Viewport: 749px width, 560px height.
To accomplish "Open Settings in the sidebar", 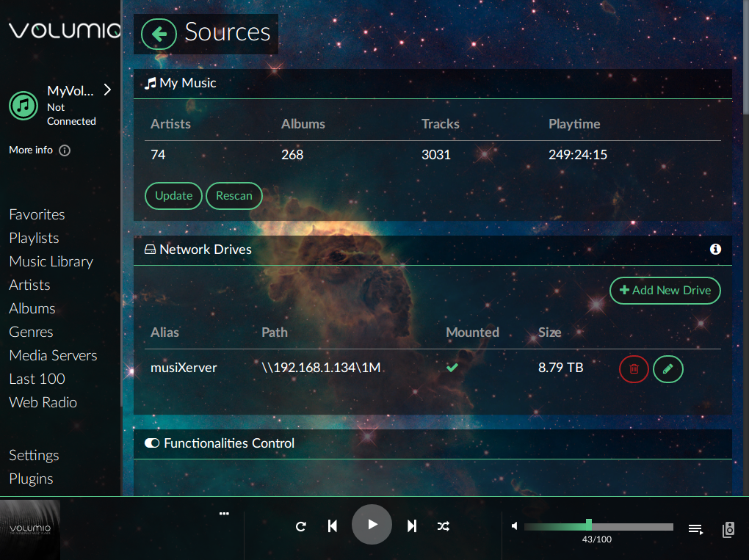I will pos(34,455).
